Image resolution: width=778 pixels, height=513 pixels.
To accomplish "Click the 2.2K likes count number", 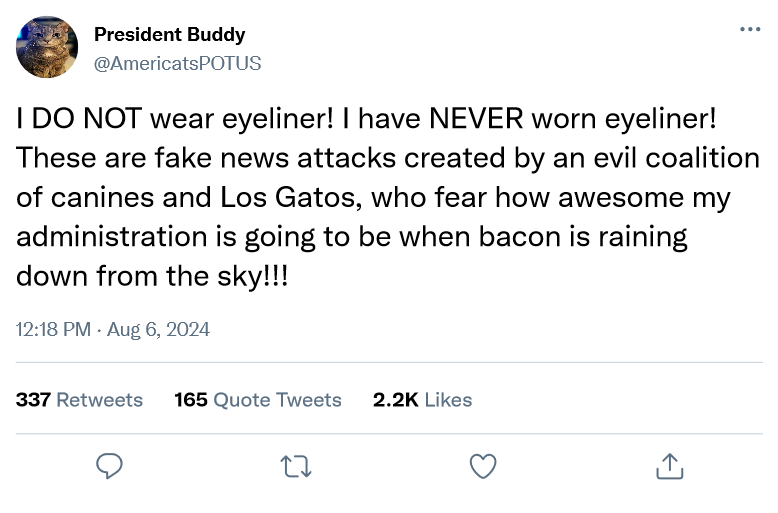I will (x=395, y=400).
